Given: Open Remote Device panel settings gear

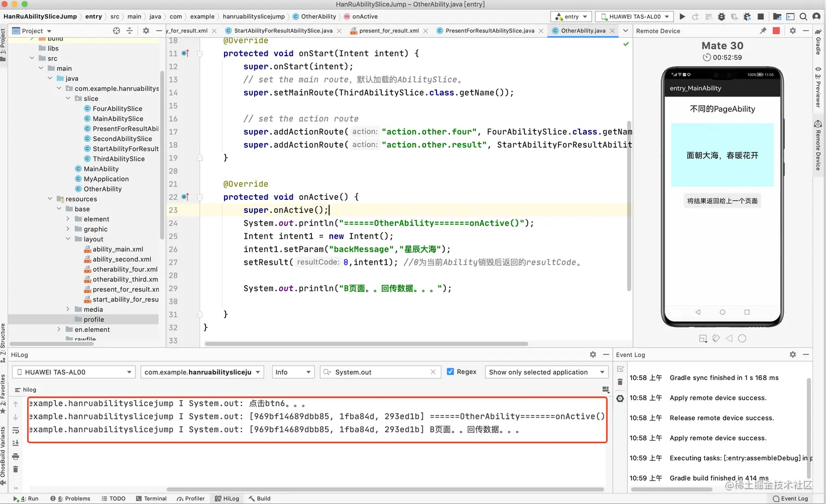Looking at the screenshot, I should (x=793, y=31).
